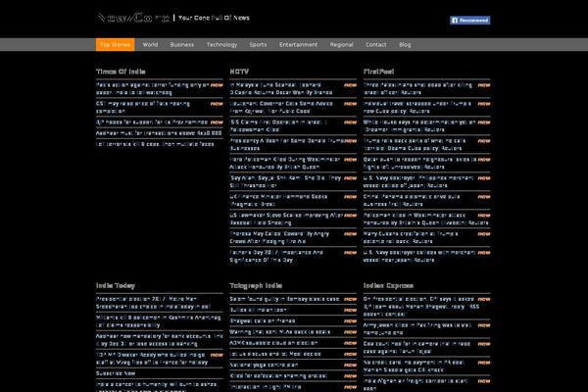Open the Telegraph India source heading
The height and width of the screenshot is (392, 588).
click(256, 286)
